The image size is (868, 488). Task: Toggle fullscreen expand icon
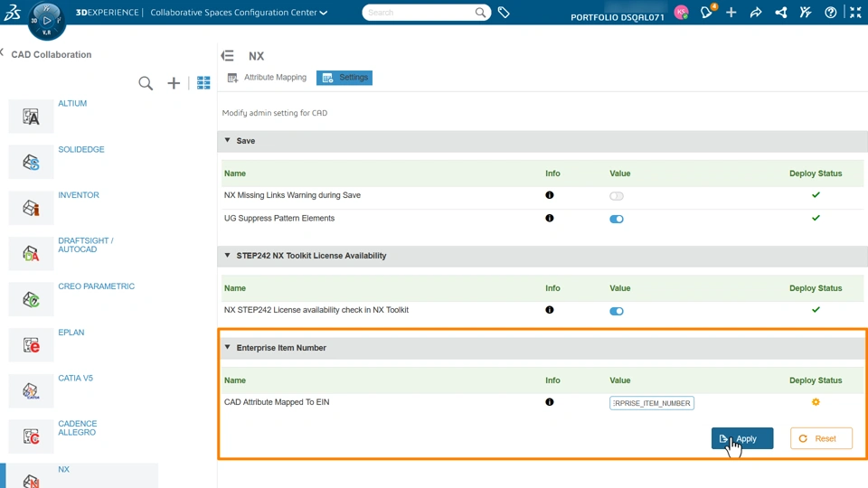pos(855,12)
